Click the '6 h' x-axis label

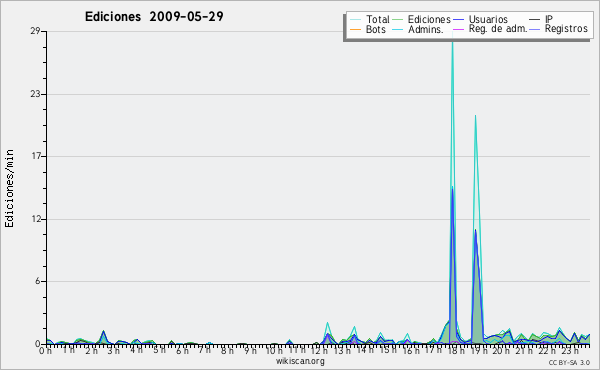182,351
